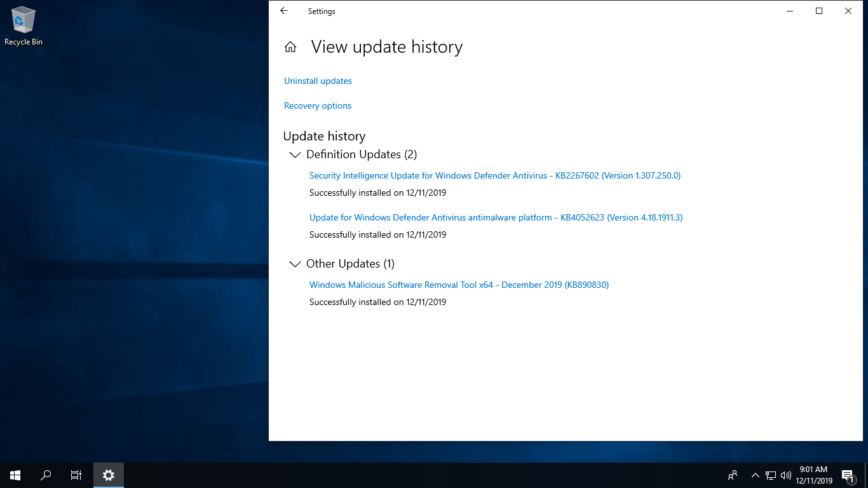Open the Windows Start menu
868x488 pixels.
[x=15, y=475]
